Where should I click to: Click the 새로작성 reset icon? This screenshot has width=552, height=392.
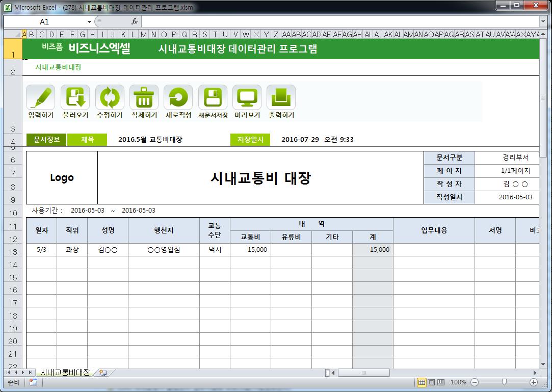(x=178, y=97)
